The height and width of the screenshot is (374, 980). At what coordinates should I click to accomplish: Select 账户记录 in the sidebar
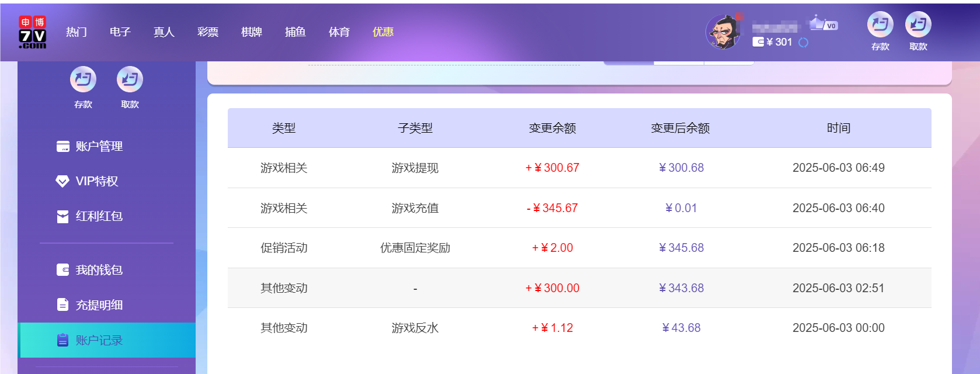click(98, 340)
